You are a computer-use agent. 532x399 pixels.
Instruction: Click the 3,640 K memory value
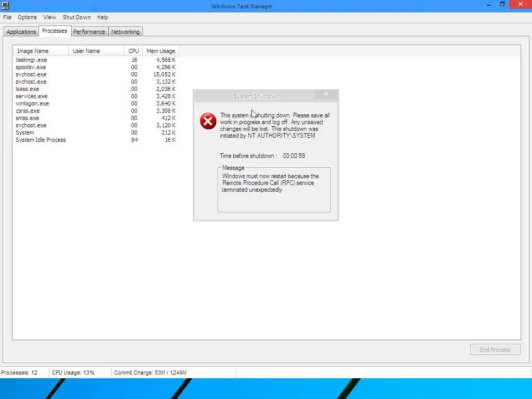(x=166, y=103)
